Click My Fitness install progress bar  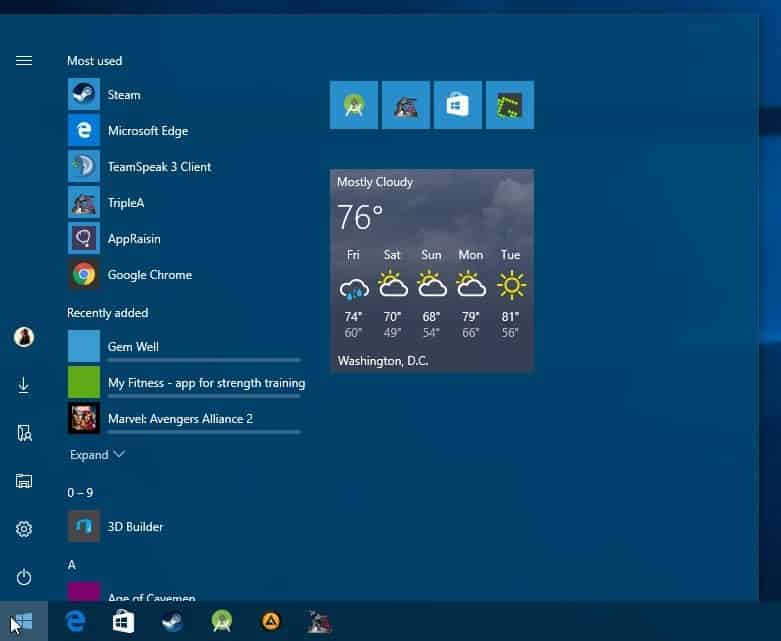204,396
